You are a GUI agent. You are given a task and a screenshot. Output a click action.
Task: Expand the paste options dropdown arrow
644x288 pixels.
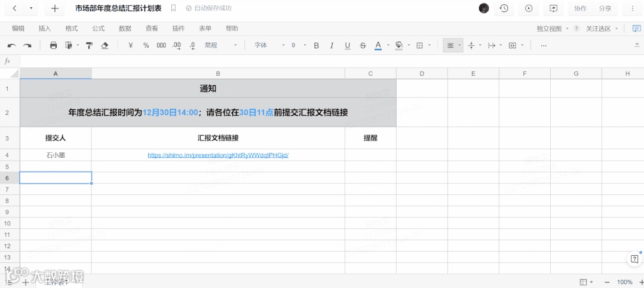click(x=78, y=45)
